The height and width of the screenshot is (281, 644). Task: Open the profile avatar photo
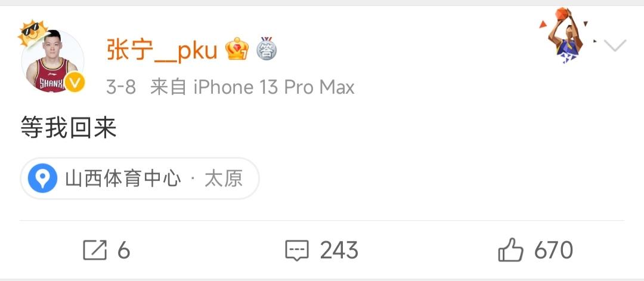click(x=52, y=61)
